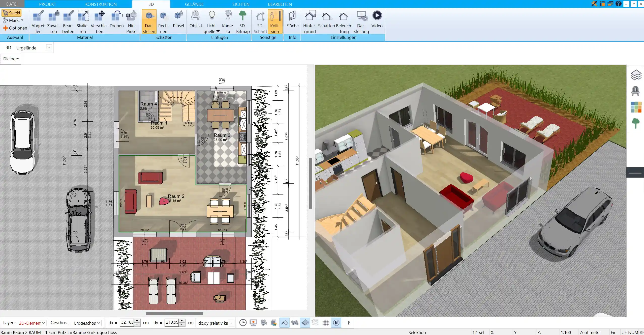Open the layers panel icon on right sidebar
Viewport: 644px width, 335px height.
click(x=636, y=75)
